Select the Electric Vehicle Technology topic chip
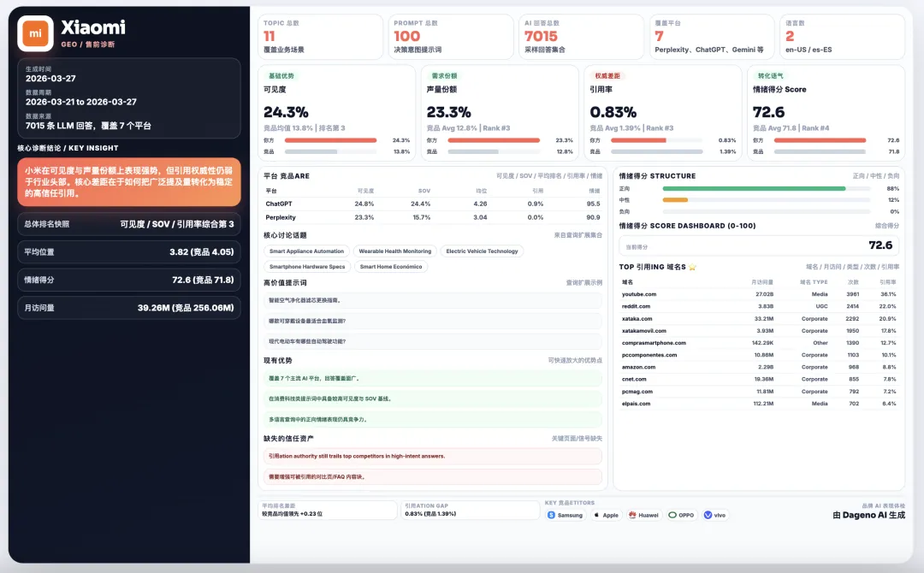 point(482,251)
